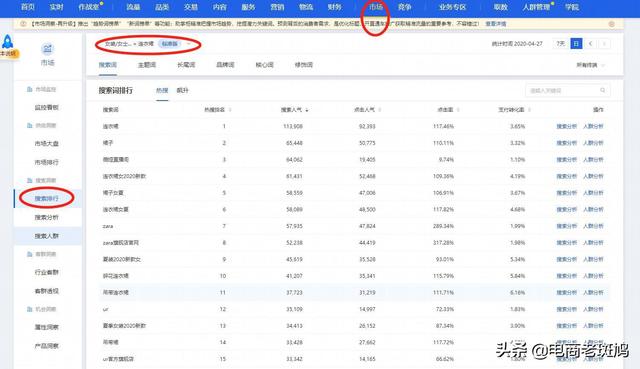Select the 热搜 ranking sub-tab

coord(162,90)
